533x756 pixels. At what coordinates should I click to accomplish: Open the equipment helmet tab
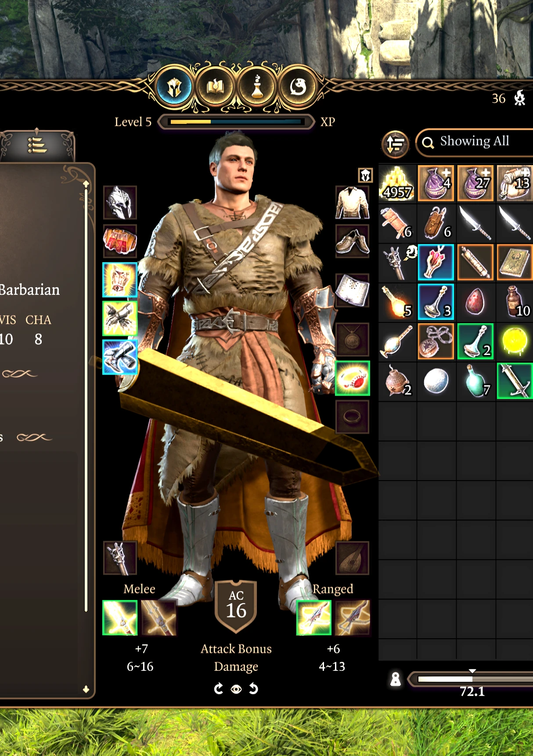point(174,87)
